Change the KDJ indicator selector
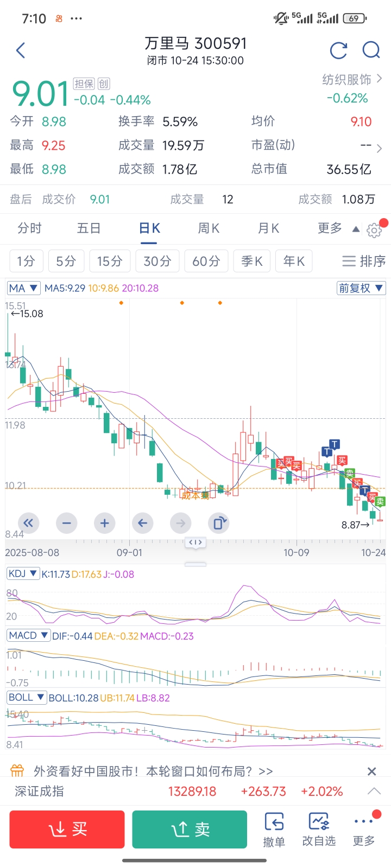 point(23,574)
